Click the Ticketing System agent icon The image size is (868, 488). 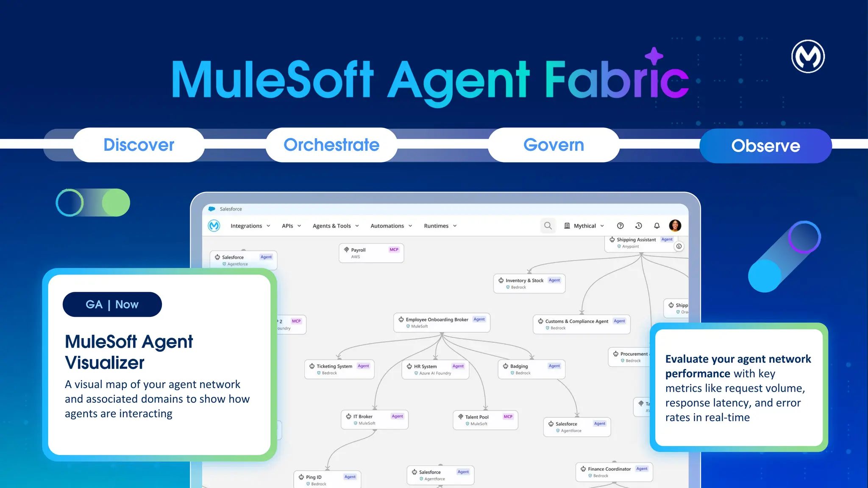pyautogui.click(x=312, y=366)
